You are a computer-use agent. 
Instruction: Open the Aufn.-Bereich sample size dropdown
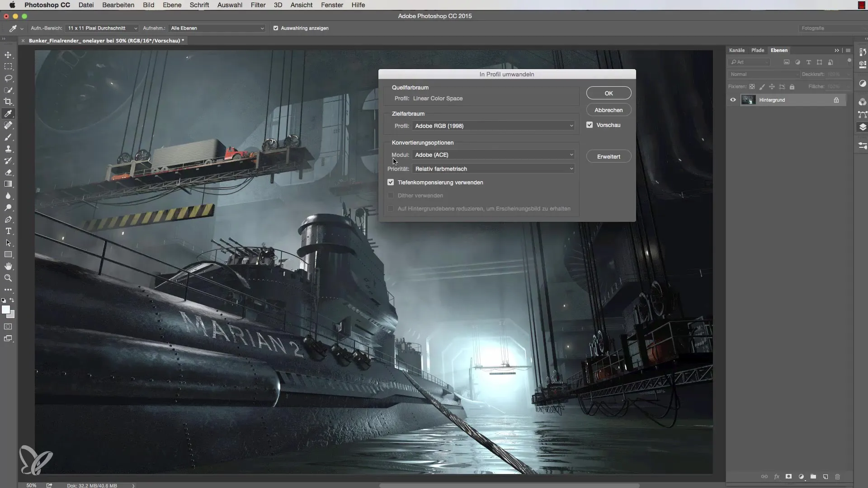(102, 28)
